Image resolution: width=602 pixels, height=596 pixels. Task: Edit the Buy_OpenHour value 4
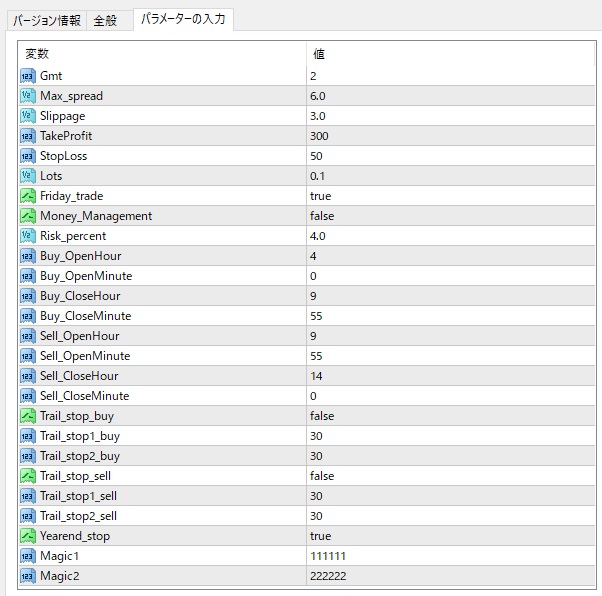point(451,256)
